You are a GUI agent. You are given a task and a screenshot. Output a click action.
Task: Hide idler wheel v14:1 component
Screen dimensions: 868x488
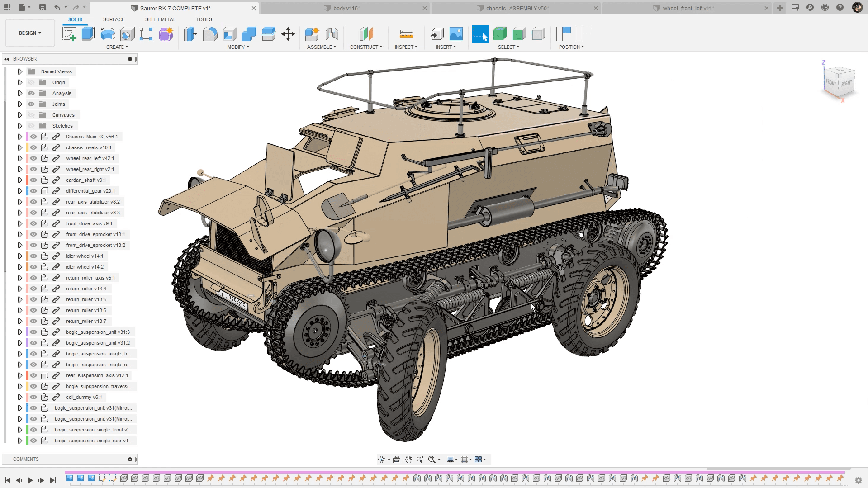point(33,256)
